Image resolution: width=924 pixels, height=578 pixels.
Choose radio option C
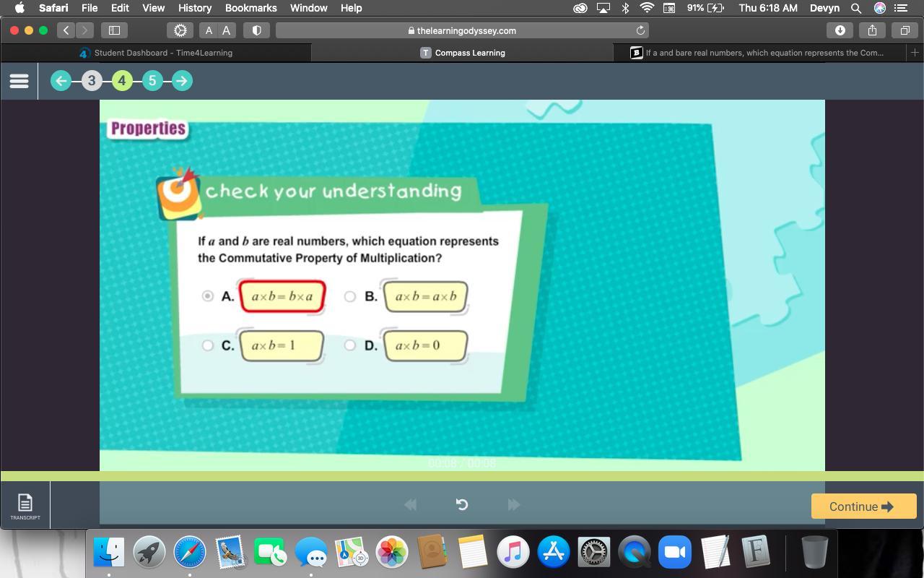tap(208, 345)
